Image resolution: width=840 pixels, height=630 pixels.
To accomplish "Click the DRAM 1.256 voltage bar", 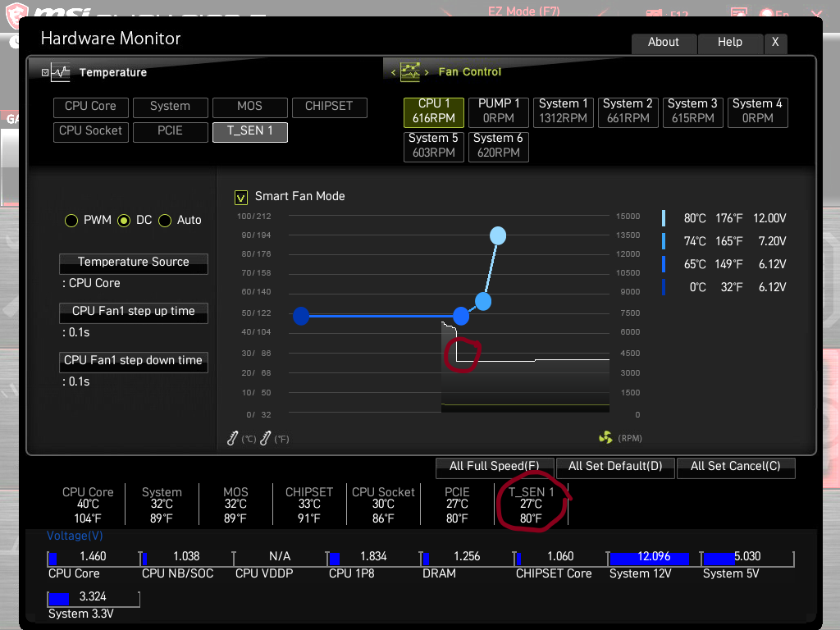I will coord(467,558).
